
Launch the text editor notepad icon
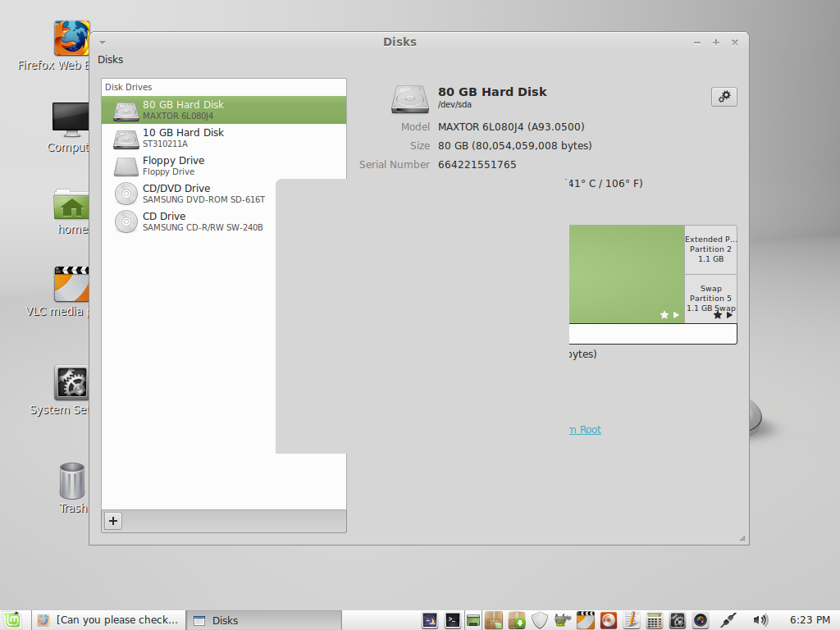[632, 620]
